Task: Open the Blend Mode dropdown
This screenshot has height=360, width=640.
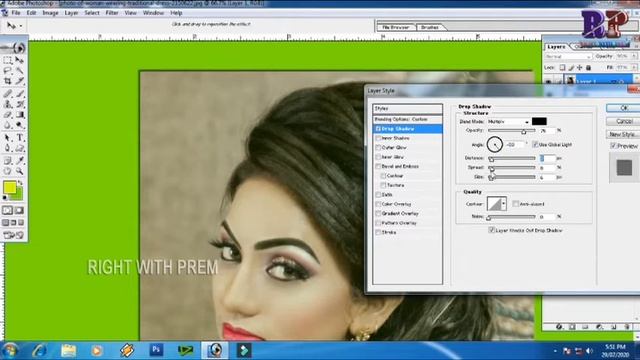Action: [x=508, y=122]
